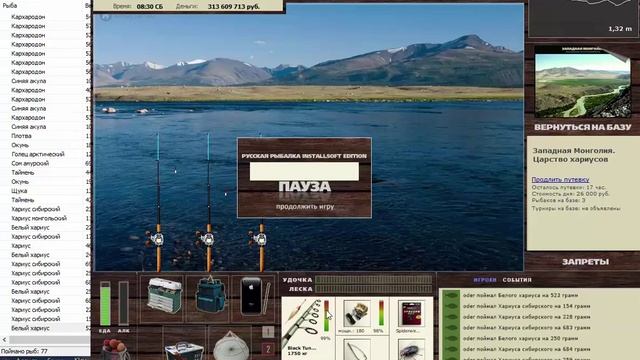Click leaf icon beside the 683 грамм event

pos(451,327)
